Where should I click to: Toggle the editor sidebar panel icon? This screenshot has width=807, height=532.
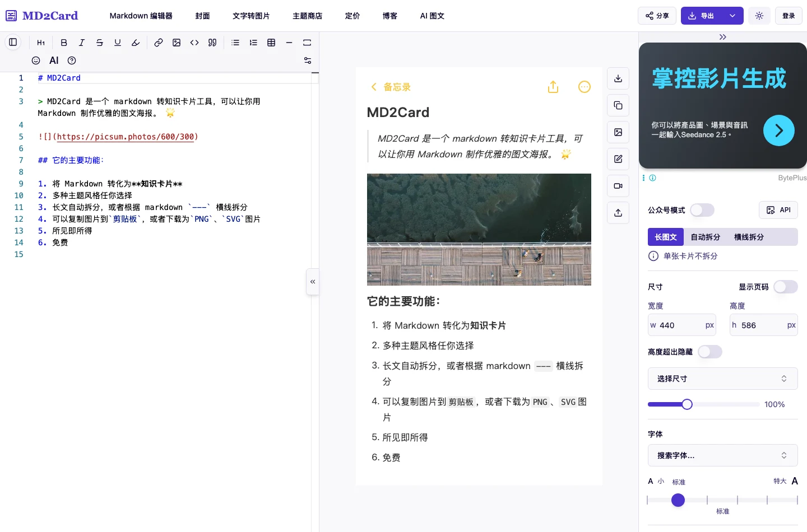13,42
